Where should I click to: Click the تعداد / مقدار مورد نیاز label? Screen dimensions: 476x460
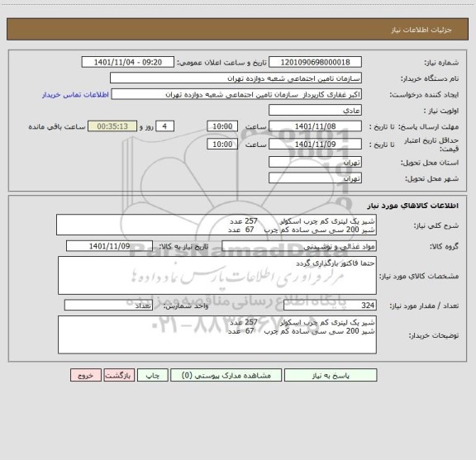pyautogui.click(x=424, y=306)
